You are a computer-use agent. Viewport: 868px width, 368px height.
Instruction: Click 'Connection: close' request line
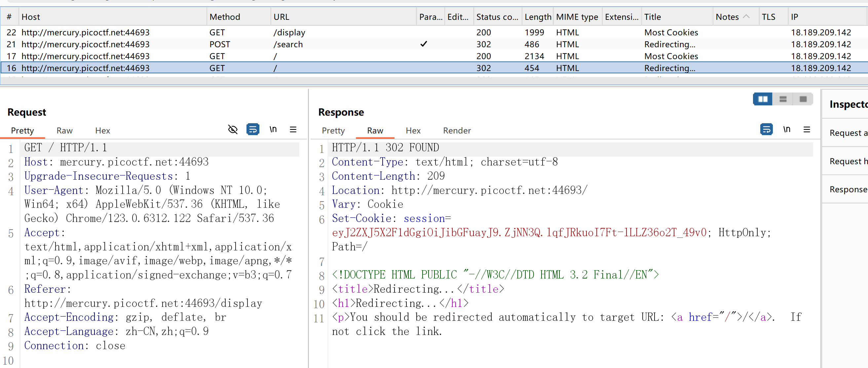click(75, 346)
